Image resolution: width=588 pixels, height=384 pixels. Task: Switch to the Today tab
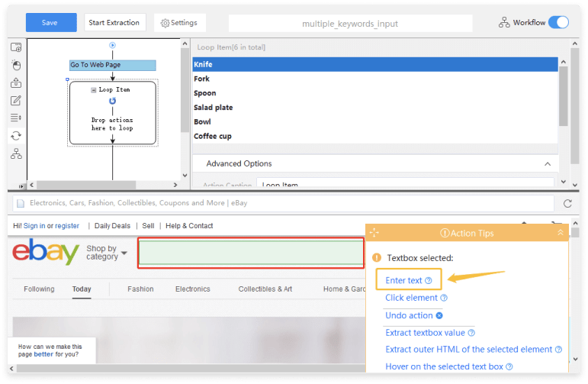82,289
